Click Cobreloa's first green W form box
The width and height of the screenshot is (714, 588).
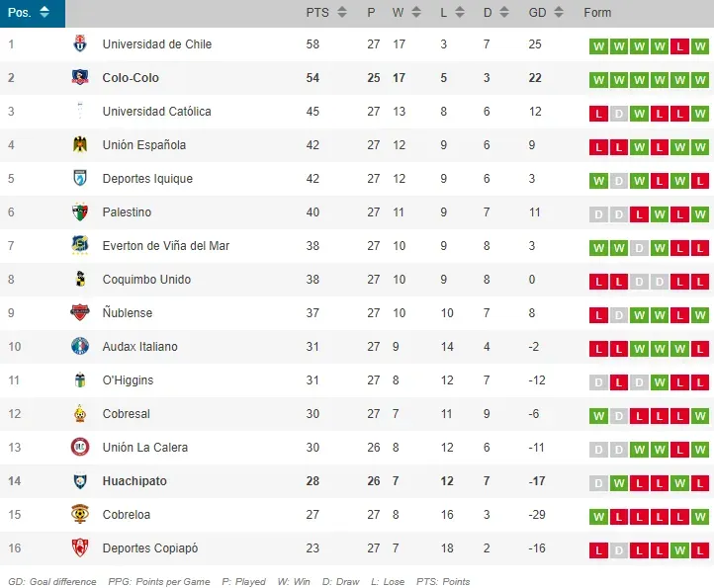tap(597, 515)
